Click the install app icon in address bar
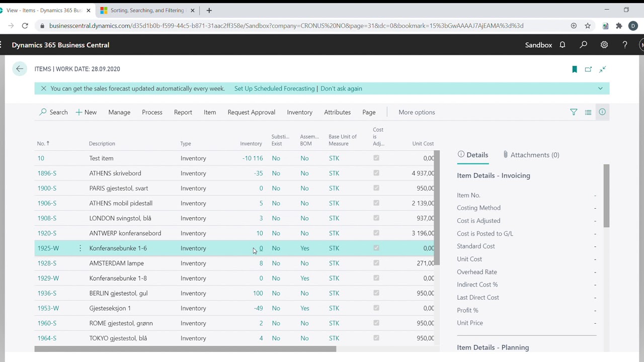This screenshot has width=644, height=362. pos(574,26)
